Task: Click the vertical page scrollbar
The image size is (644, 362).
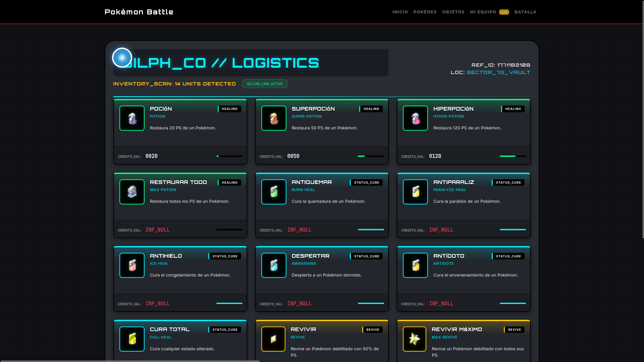Action: 643,119
